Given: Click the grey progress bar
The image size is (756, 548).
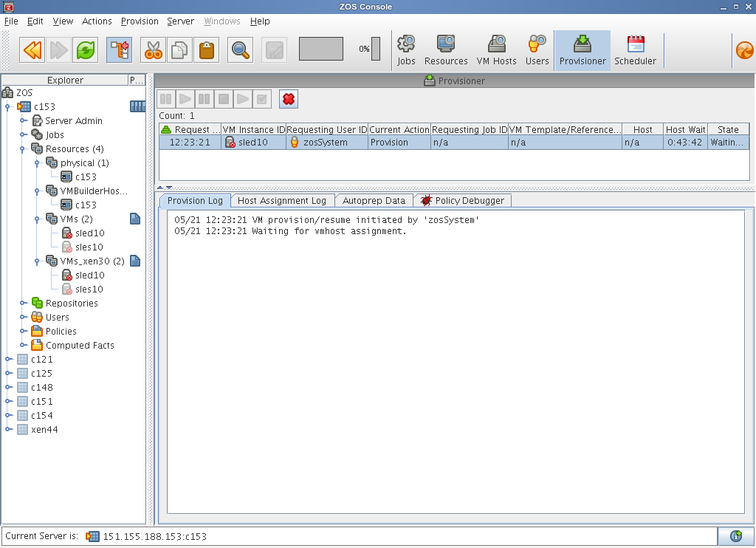Looking at the screenshot, I should [x=321, y=49].
